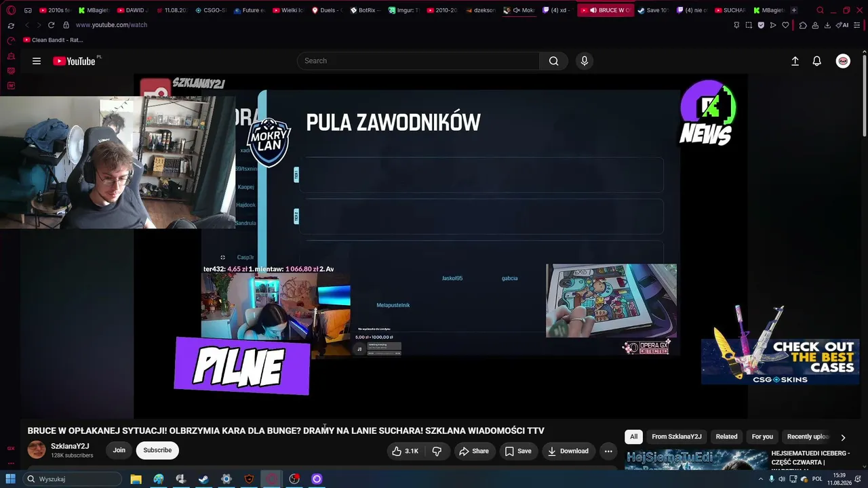
Task: Open the Opera GX easy setup sliders
Action: [x=859, y=25]
